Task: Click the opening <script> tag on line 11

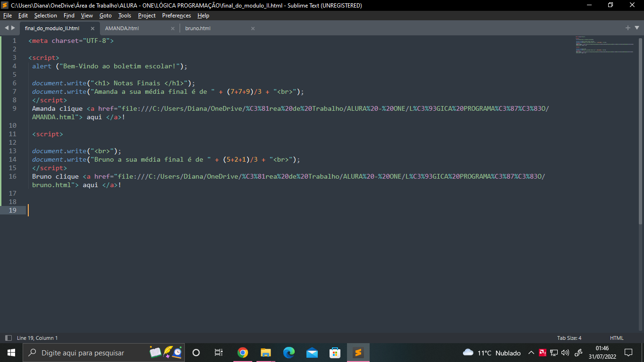Action: 48,134
